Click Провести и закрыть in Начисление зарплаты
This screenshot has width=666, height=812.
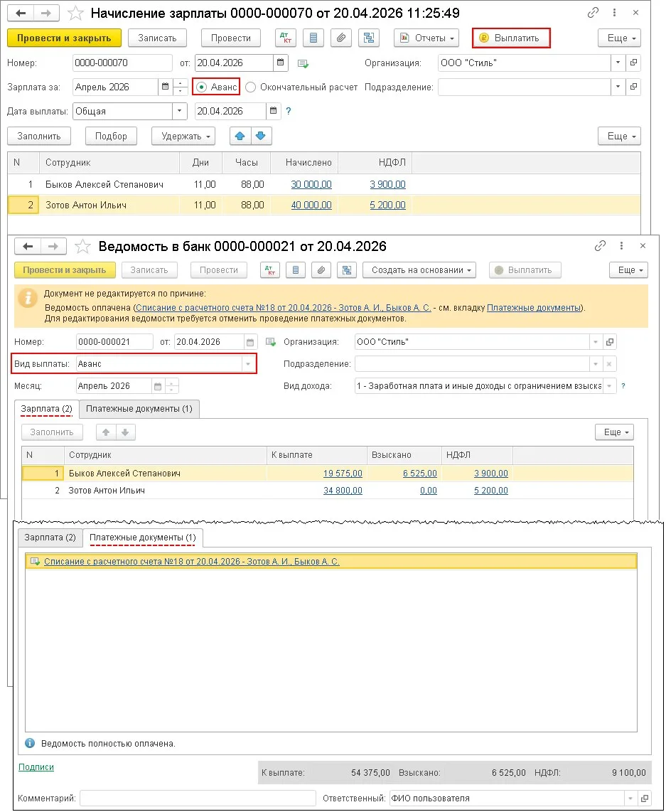[x=64, y=38]
